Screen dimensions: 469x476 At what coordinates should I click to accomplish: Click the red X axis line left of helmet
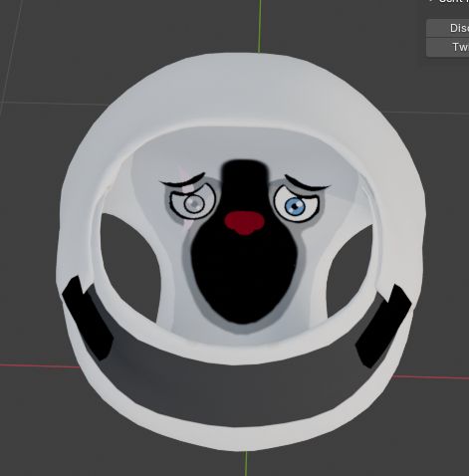tap(40, 366)
